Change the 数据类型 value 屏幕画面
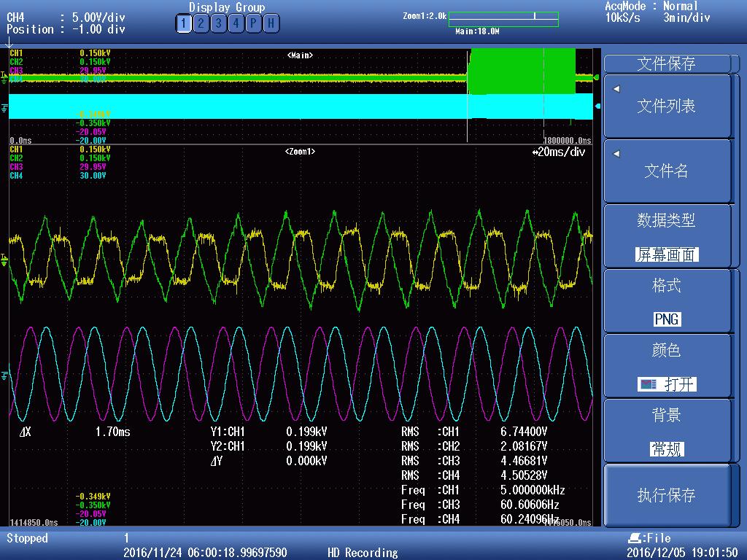This screenshot has width=747, height=560. [666, 254]
